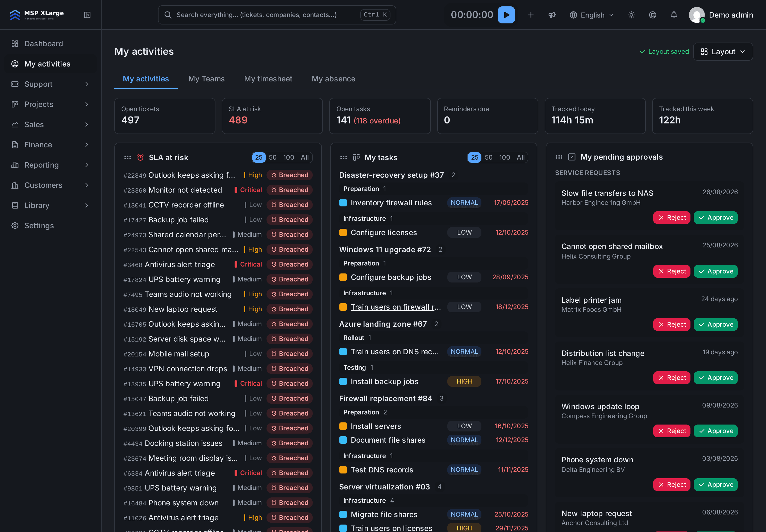Click blue status square of Install backup jobs
766x532 pixels.
click(343, 381)
